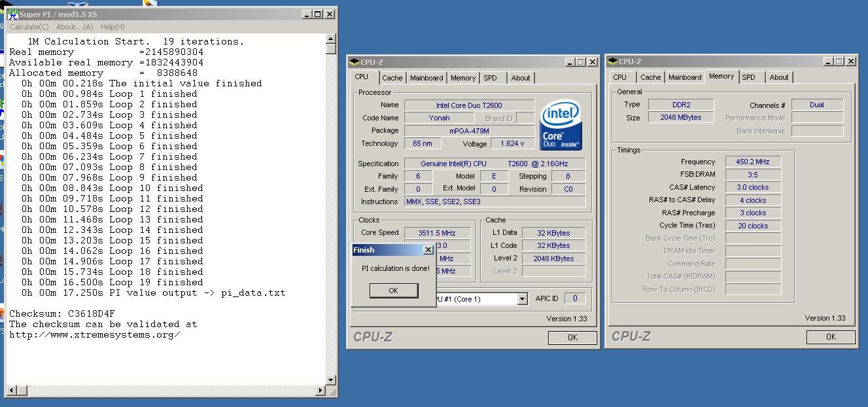Click the Intel Core Duo inside logo
Image resolution: width=868 pixels, height=407 pixels.
coord(561,125)
